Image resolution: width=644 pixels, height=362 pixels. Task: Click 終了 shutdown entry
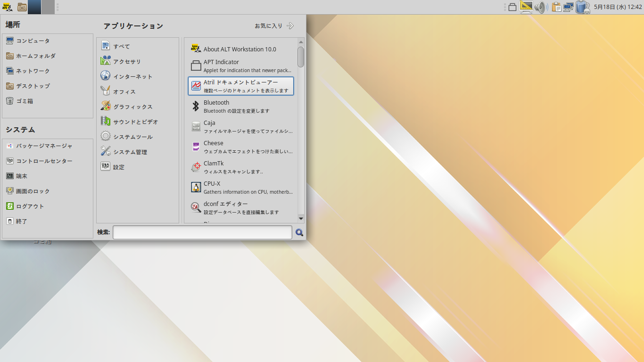pyautogui.click(x=48, y=222)
